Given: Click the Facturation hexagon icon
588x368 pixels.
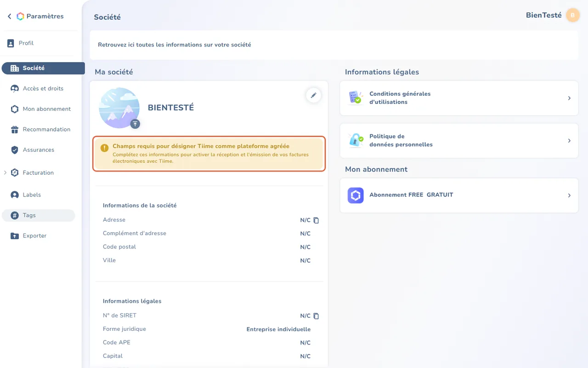Looking at the screenshot, I should 15,173.
